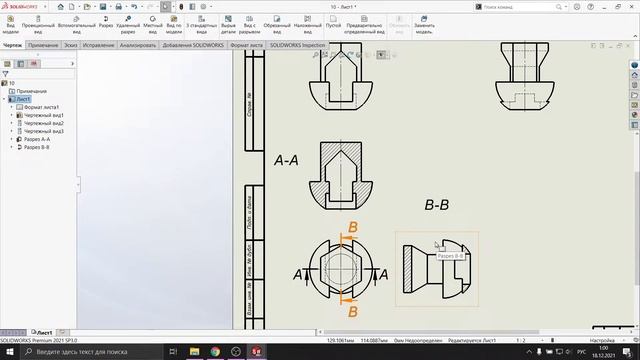Screen dimensions: 640x360
Task: Open the dropdown arrow next to the SOLIDWORKS logo
Action: tap(45, 7)
